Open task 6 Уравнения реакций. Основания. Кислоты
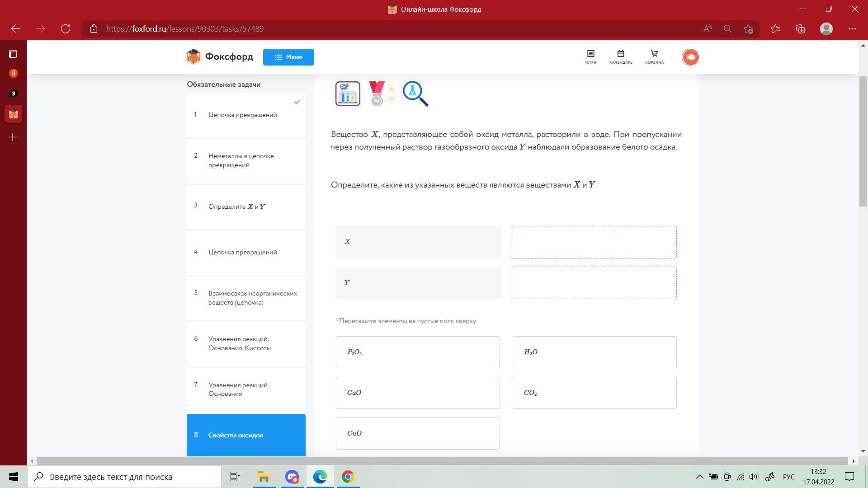Image resolution: width=868 pixels, height=488 pixels. 246,343
